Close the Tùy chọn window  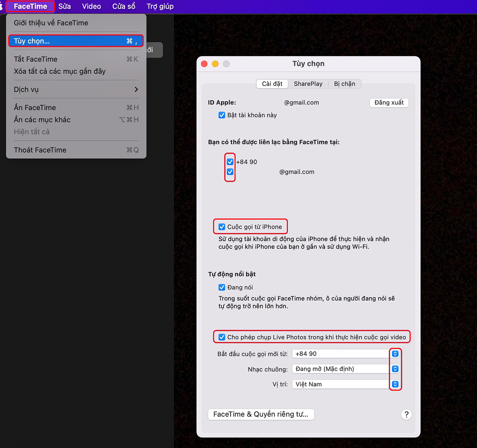pos(204,64)
